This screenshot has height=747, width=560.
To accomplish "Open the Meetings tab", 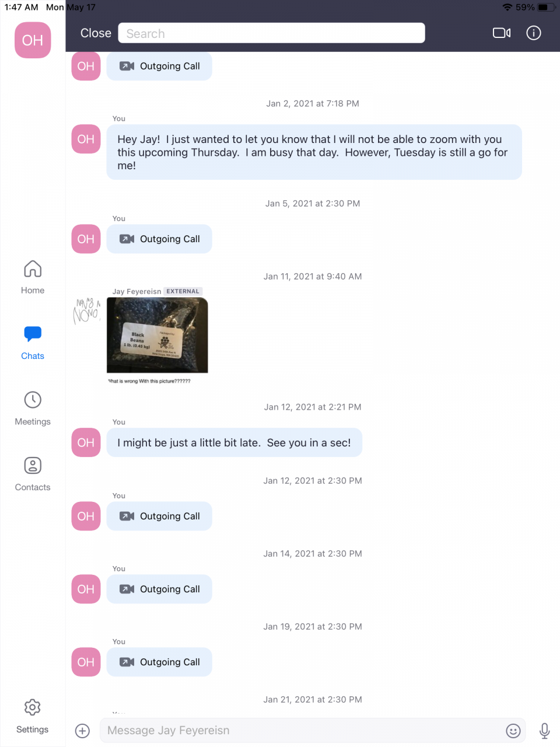I will click(x=33, y=408).
